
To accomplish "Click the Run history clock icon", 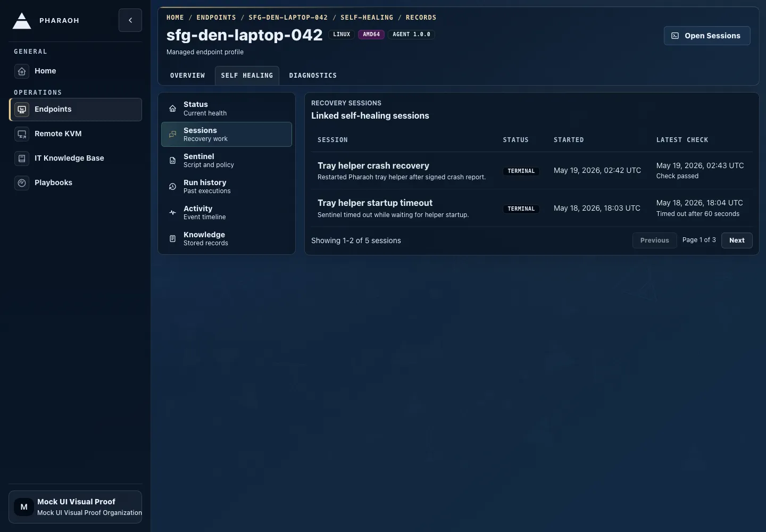I will 172,187.
